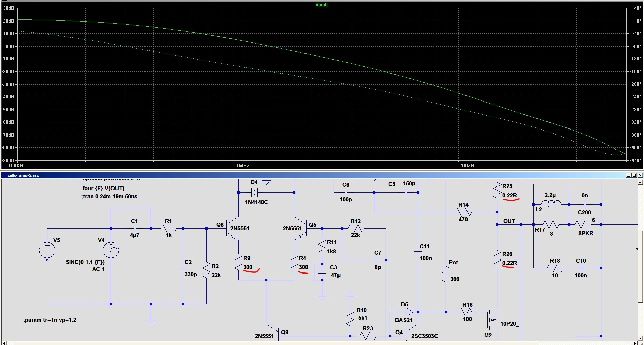
Task: Select the V5 voltage source symbol
Action: [x=47, y=250]
